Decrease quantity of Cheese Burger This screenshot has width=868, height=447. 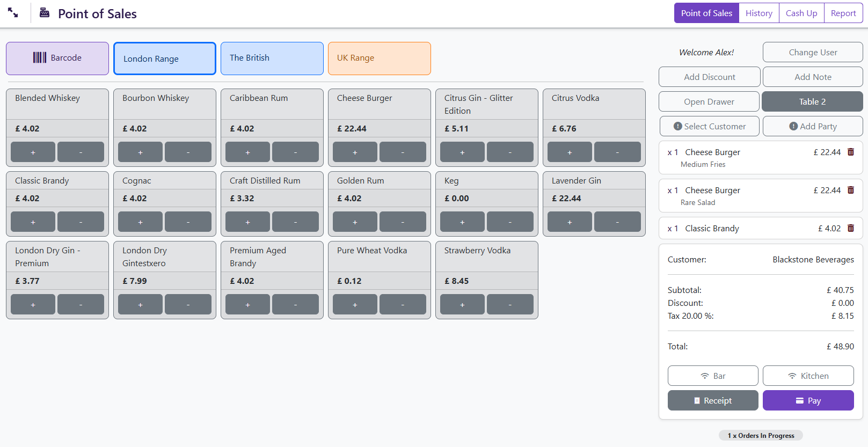(403, 152)
